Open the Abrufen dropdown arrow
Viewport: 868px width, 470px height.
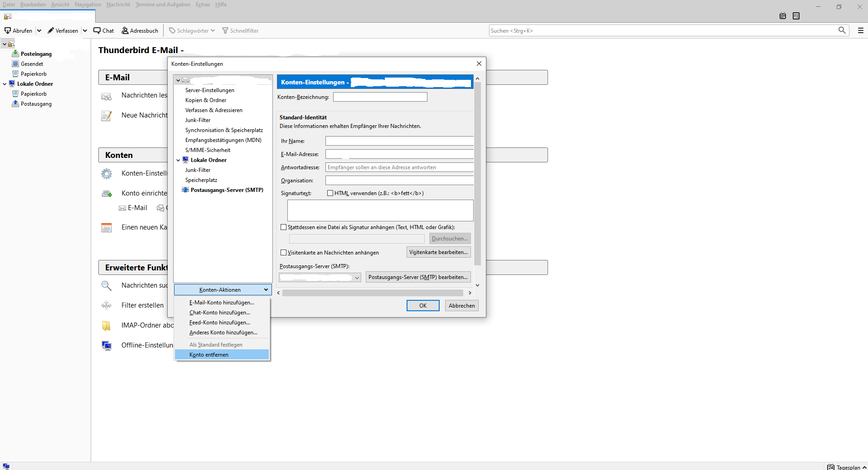(39, 30)
